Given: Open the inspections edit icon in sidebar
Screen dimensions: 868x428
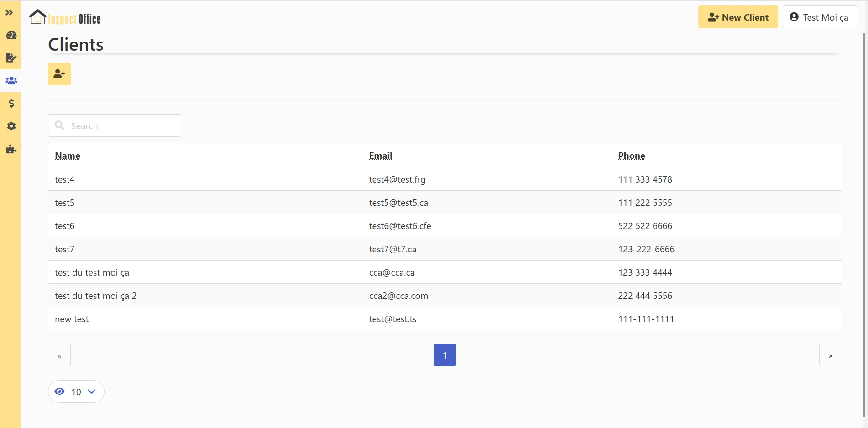Looking at the screenshot, I should [x=11, y=58].
